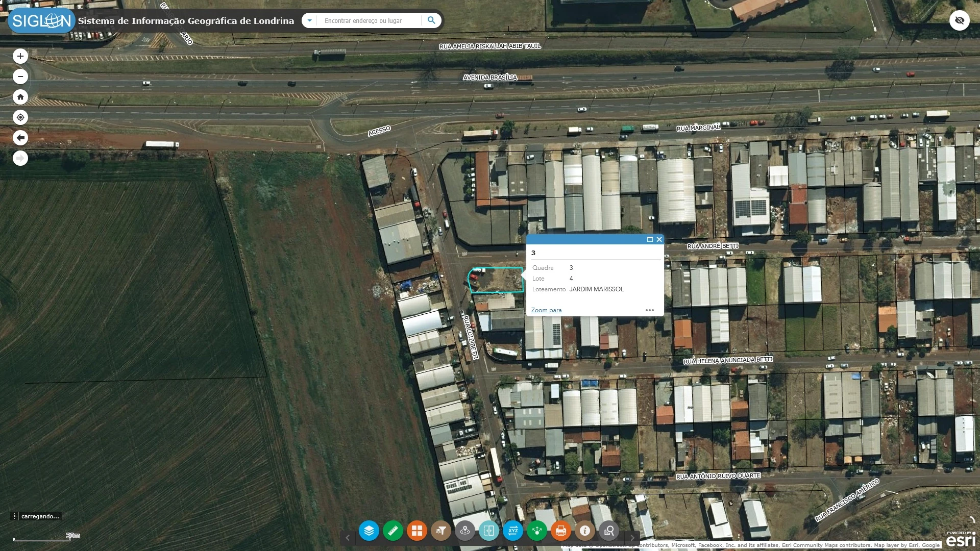Zoom in on the map

click(20, 56)
